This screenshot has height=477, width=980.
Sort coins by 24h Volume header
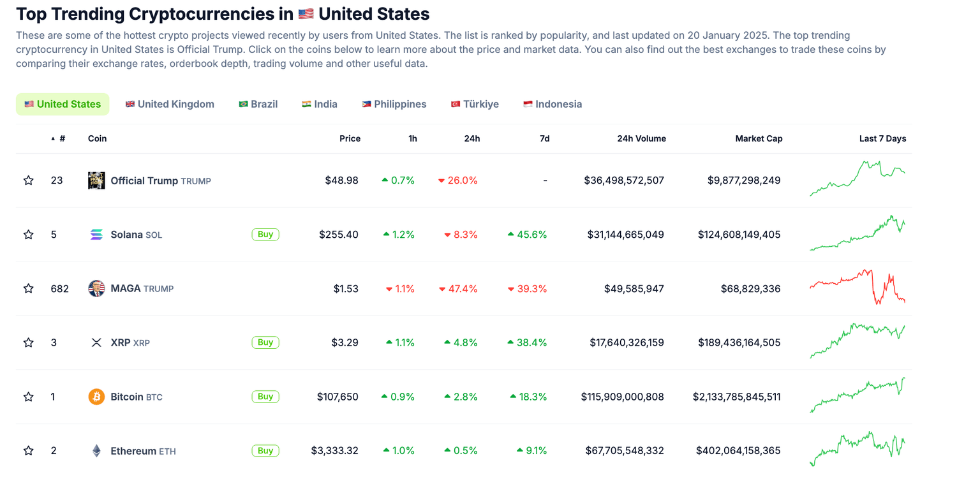pos(641,138)
